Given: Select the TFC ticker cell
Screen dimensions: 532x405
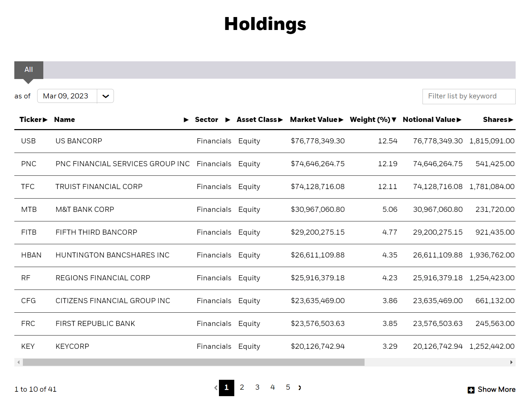Looking at the screenshot, I should (x=28, y=187).
